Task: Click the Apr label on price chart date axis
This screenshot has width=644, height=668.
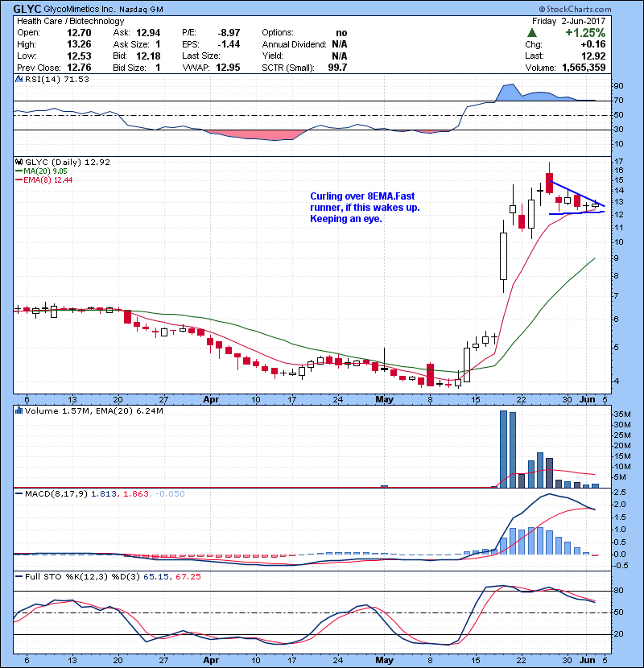Action: (x=211, y=400)
